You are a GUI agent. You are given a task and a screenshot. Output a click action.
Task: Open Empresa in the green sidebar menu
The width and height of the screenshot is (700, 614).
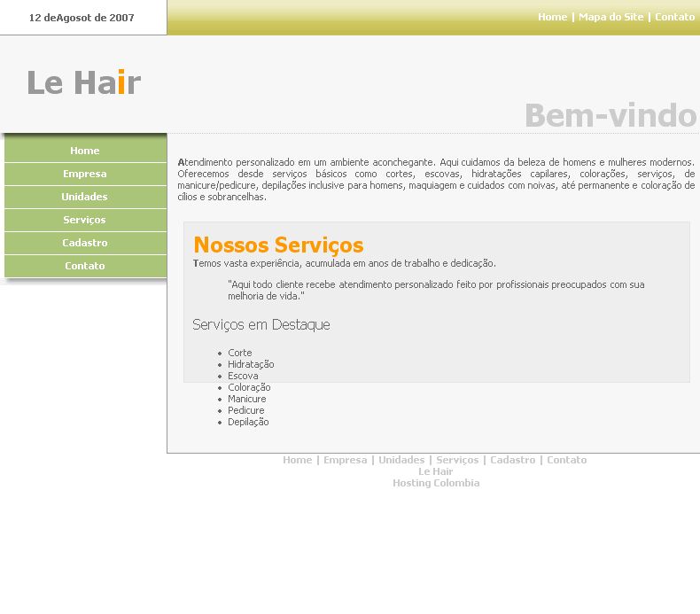pyautogui.click(x=85, y=174)
